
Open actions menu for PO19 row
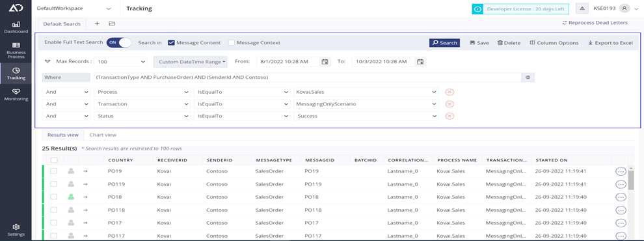coord(621,171)
